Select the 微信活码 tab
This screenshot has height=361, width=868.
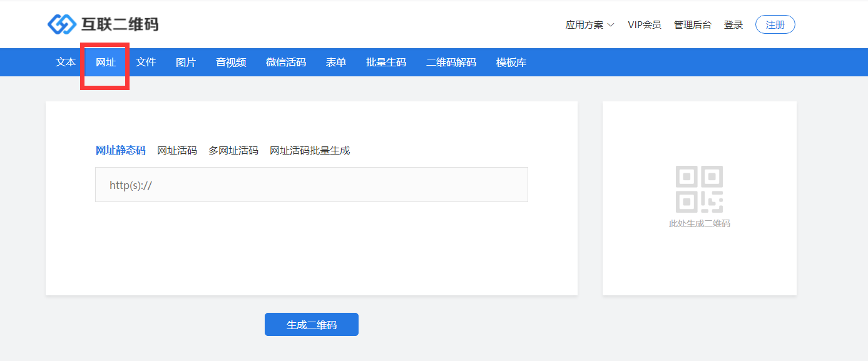coord(286,62)
